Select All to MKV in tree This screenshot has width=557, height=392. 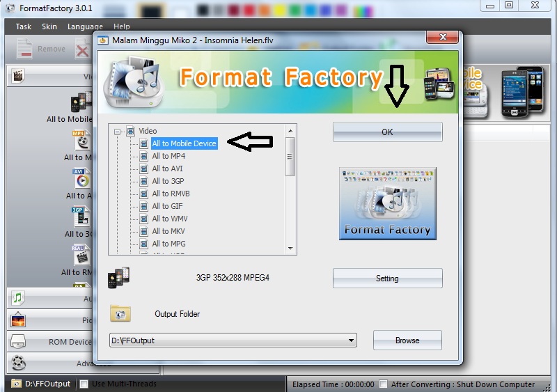pyautogui.click(x=168, y=231)
